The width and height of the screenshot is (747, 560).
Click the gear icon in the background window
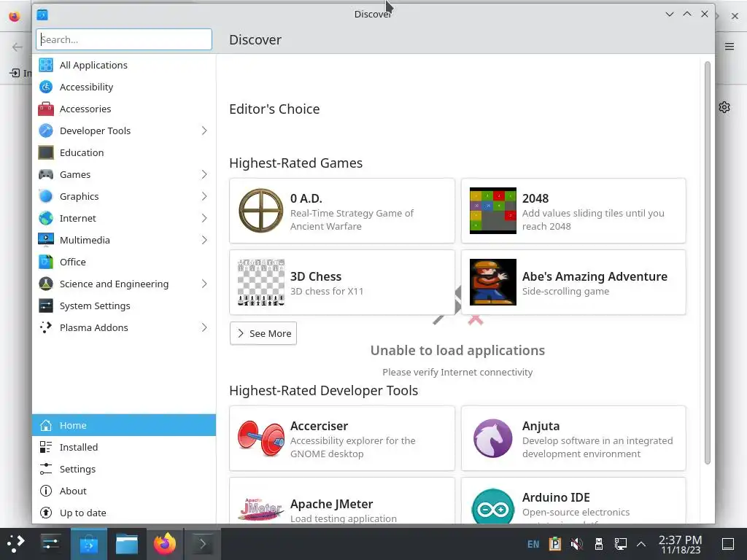coord(724,107)
